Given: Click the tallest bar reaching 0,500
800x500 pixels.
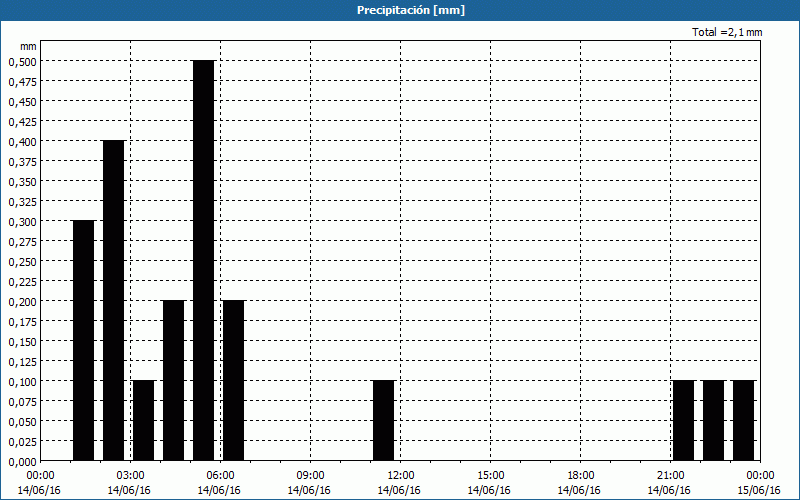Looking at the screenshot, I should (204, 261).
